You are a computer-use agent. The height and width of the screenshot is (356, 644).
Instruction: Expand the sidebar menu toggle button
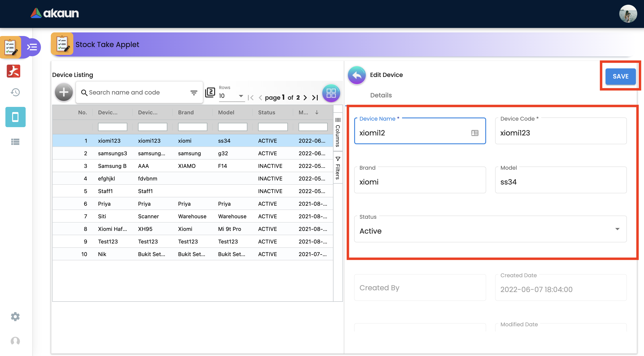pyautogui.click(x=32, y=47)
